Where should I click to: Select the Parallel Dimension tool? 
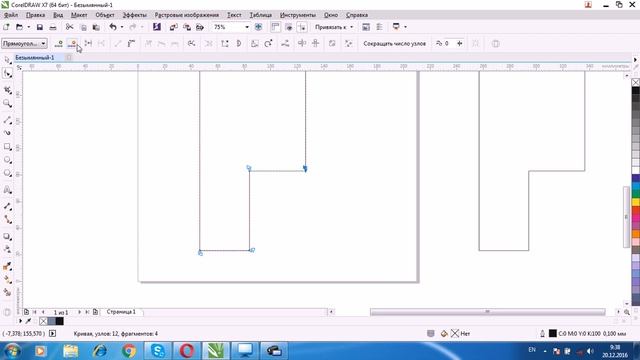point(7,207)
